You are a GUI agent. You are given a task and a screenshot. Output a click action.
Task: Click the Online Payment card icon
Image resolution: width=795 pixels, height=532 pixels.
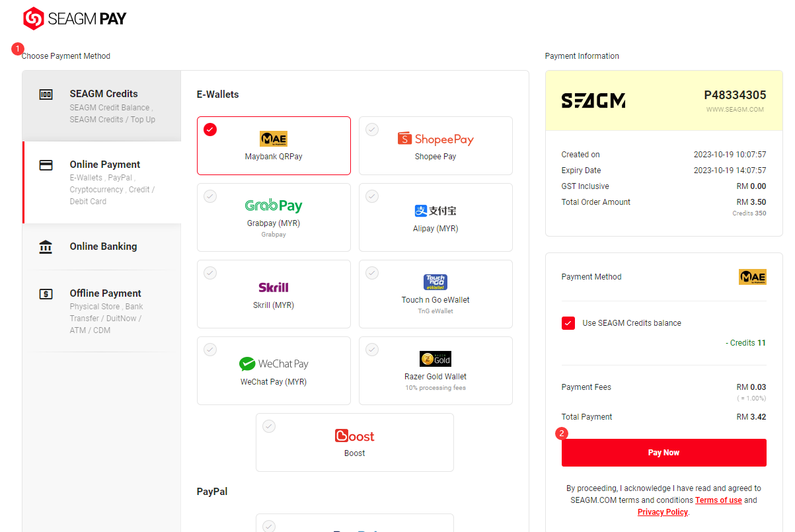point(46,165)
